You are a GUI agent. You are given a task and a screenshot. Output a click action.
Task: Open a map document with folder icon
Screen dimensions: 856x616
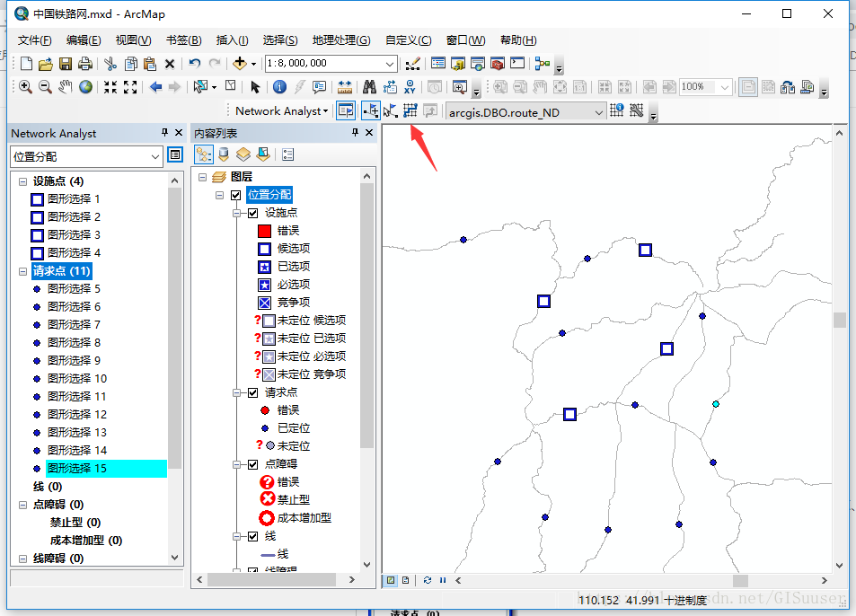pos(45,64)
